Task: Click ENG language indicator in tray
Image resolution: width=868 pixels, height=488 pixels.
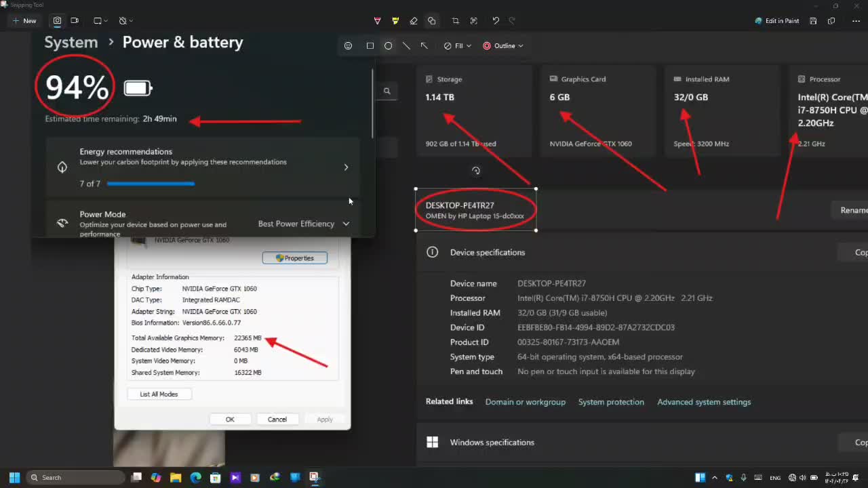Action: coord(775,478)
